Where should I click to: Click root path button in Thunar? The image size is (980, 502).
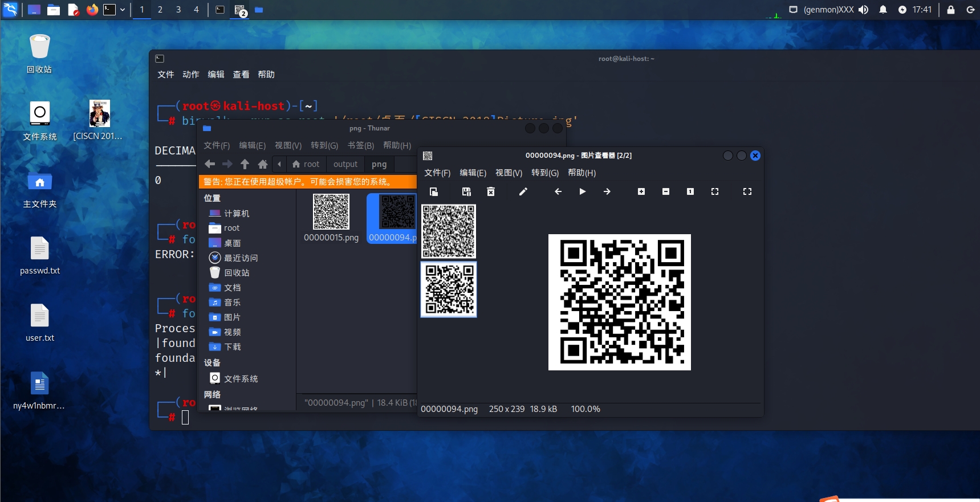pos(306,164)
